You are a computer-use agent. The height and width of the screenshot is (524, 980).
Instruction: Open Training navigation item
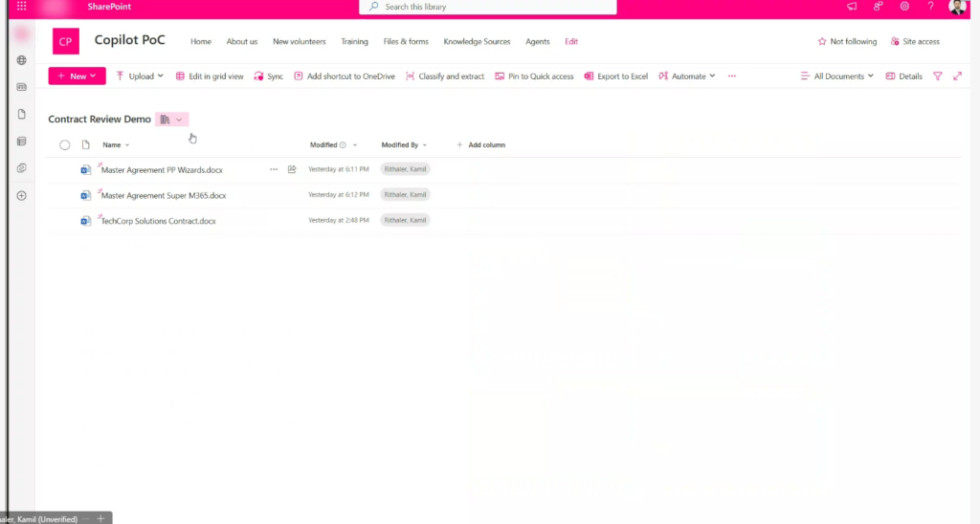click(354, 41)
